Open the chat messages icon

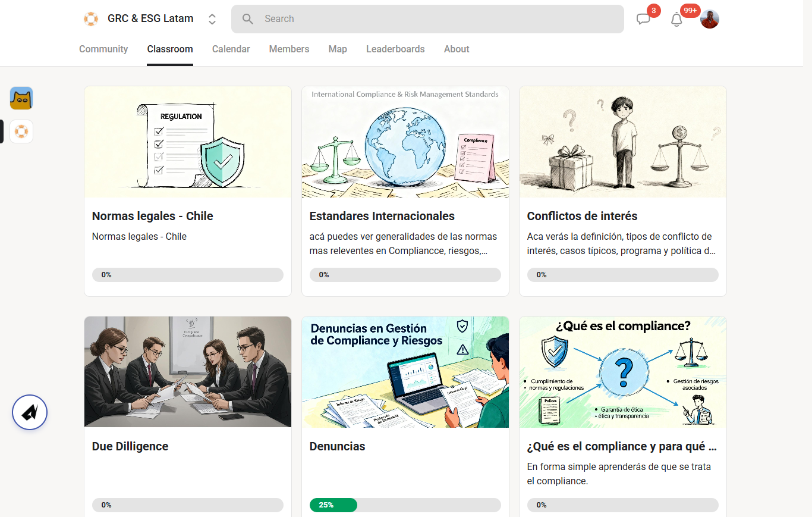tap(643, 18)
